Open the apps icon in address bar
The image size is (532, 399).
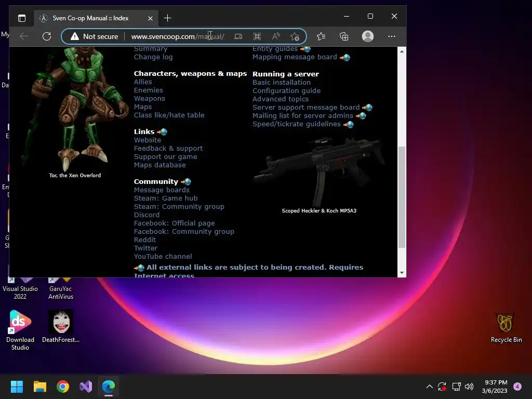tap(257, 36)
